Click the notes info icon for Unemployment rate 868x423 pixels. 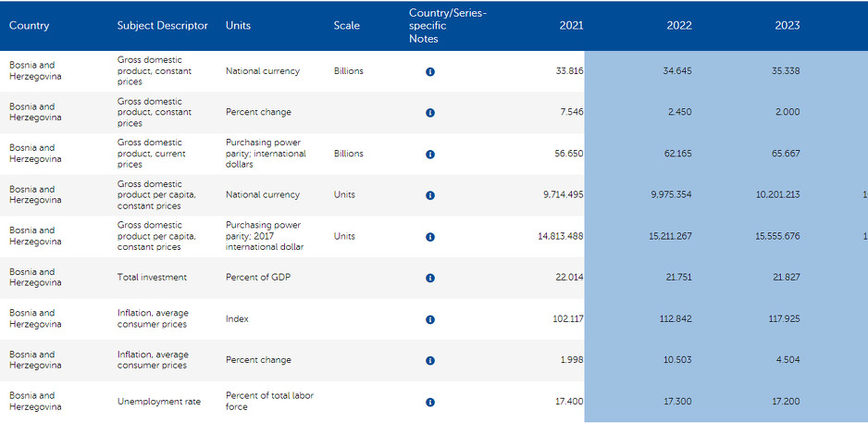(x=430, y=403)
